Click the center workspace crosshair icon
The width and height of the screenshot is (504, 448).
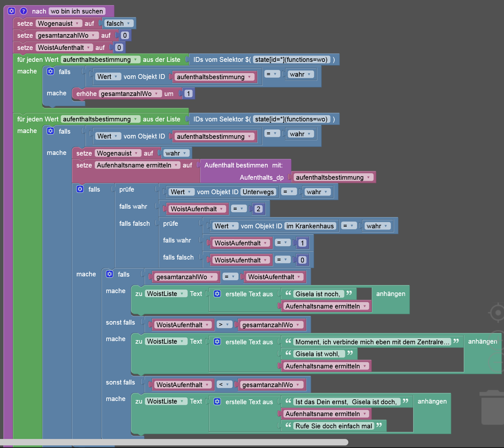[497, 312]
